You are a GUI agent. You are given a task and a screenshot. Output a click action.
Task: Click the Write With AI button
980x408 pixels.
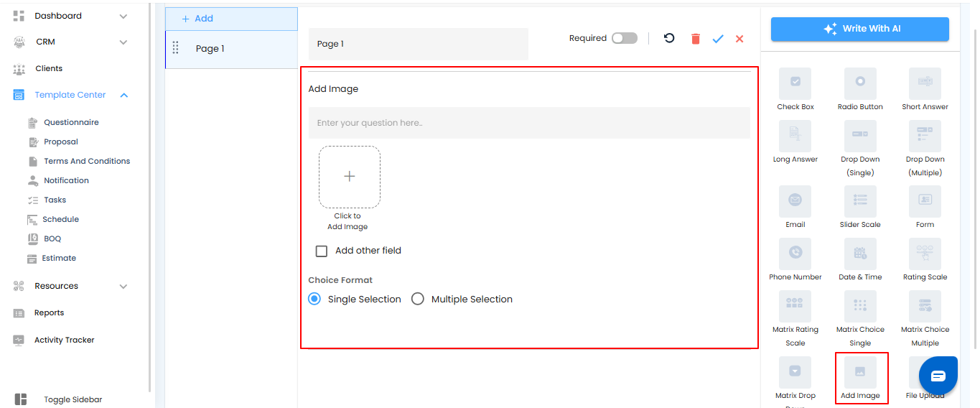click(859, 29)
